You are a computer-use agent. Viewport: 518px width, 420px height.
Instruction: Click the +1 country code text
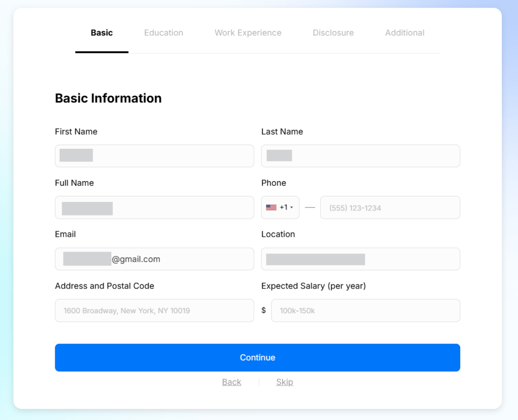coord(283,207)
